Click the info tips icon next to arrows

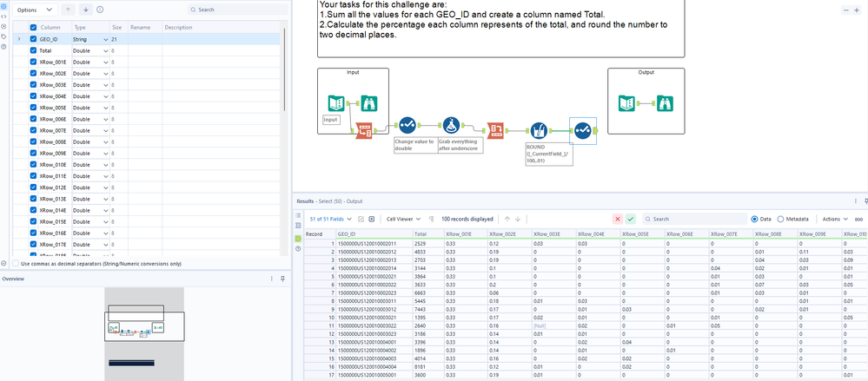click(x=100, y=10)
